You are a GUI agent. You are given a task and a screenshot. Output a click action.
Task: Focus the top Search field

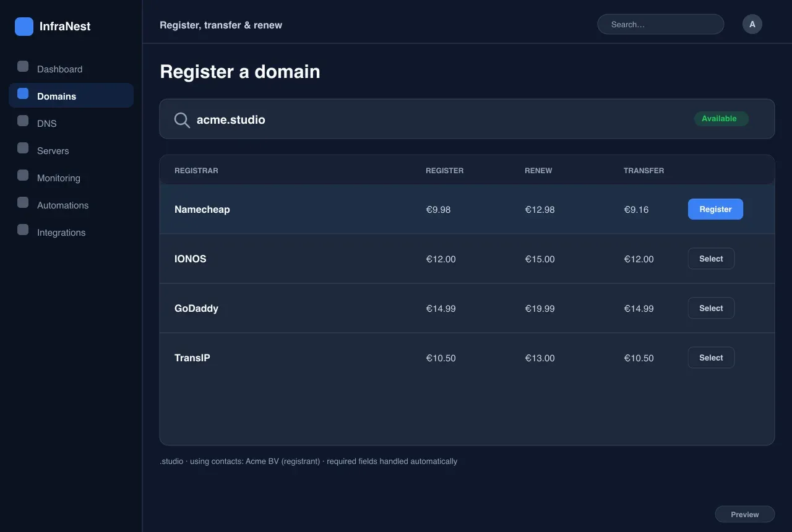[660, 24]
